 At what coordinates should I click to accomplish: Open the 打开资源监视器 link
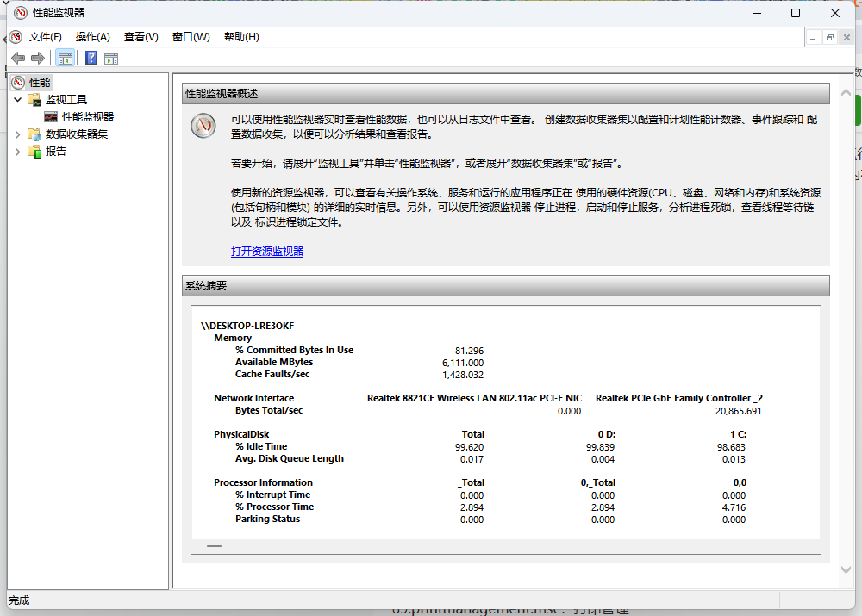(267, 251)
